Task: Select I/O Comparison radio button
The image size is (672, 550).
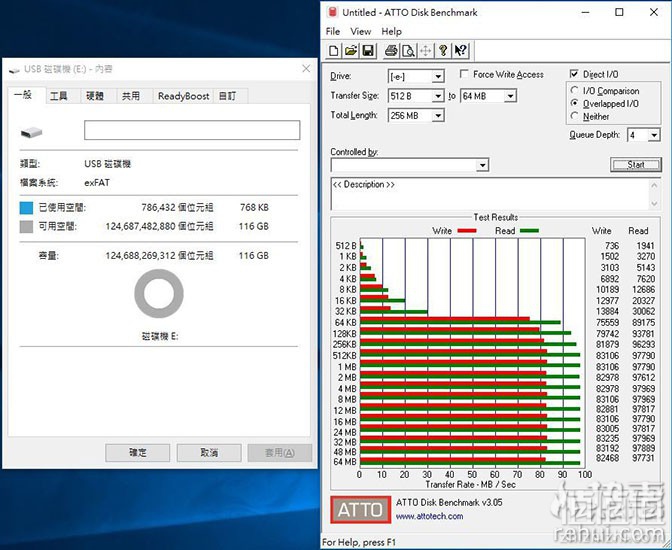Action: pos(575,90)
